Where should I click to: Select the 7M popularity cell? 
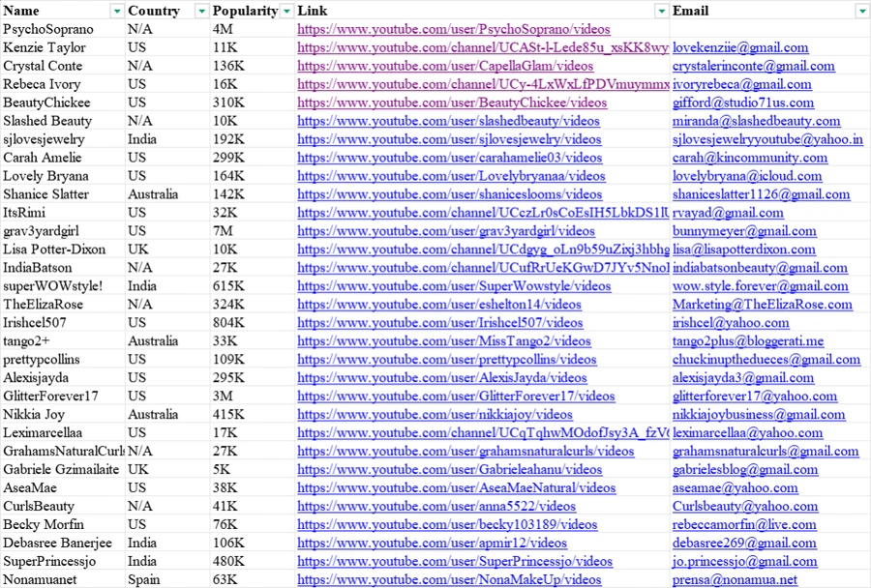(253, 231)
